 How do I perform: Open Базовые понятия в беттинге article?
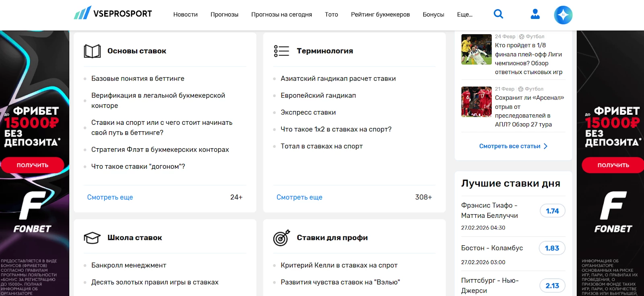pyautogui.click(x=138, y=79)
